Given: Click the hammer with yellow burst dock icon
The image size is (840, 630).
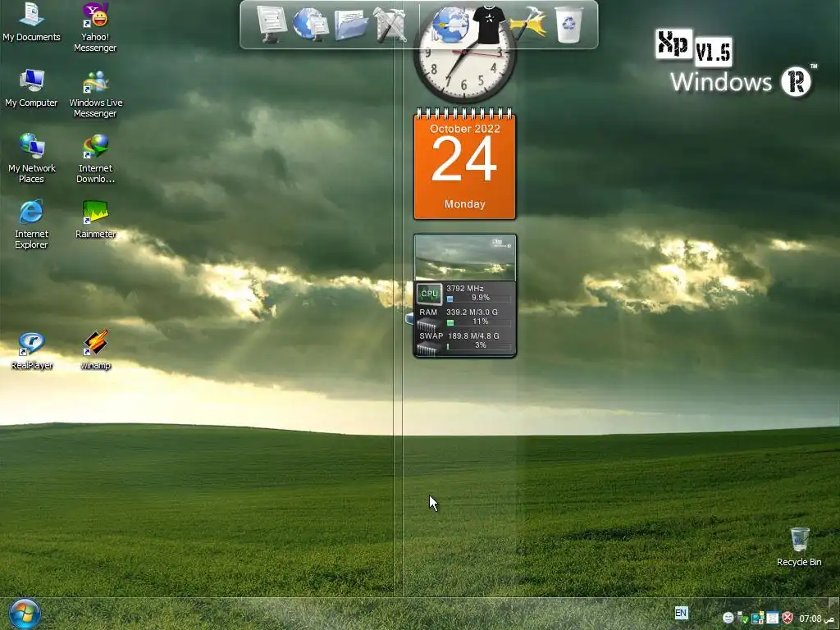Looking at the screenshot, I should click(x=528, y=25).
